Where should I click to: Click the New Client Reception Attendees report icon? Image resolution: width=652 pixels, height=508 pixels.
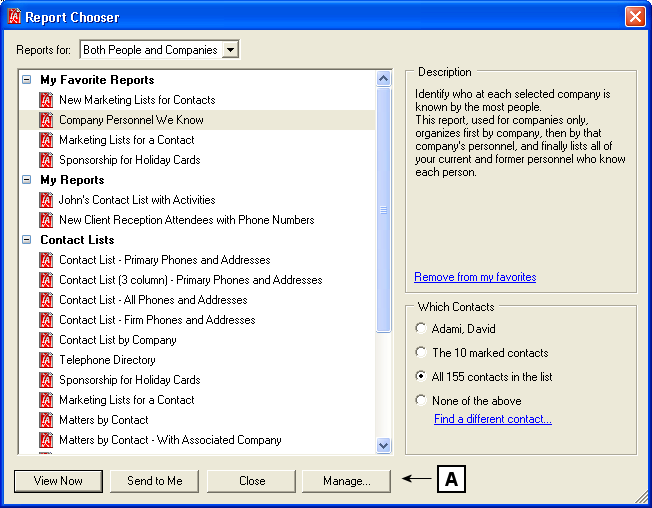[46, 220]
